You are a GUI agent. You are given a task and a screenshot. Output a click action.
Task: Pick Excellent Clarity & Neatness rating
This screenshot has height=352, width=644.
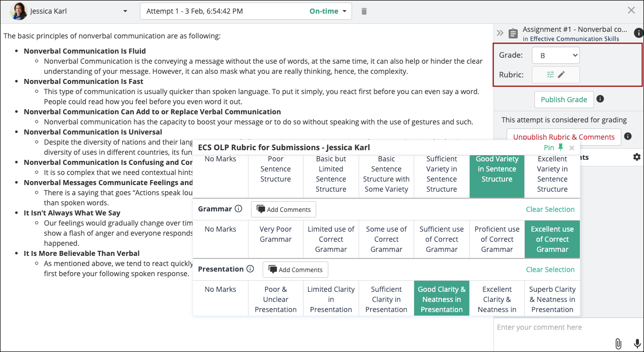497,298
